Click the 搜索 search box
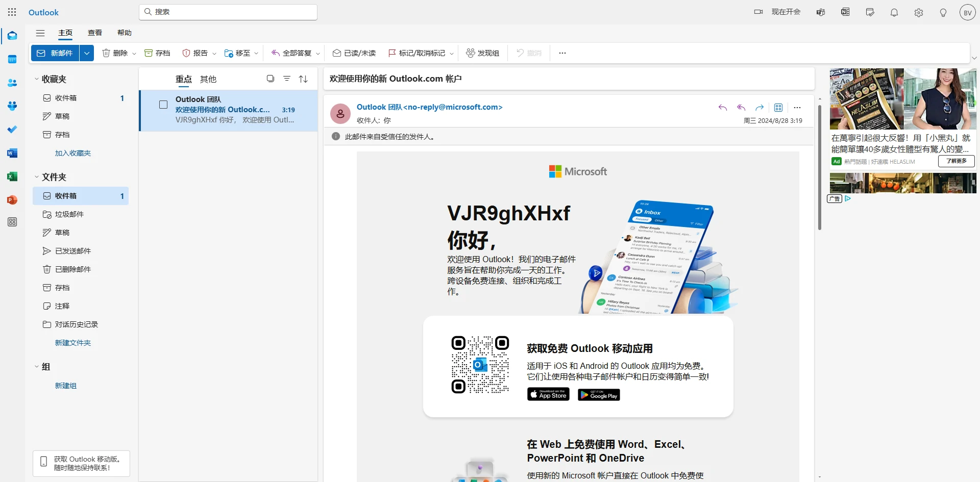The height and width of the screenshot is (482, 980). click(x=228, y=12)
